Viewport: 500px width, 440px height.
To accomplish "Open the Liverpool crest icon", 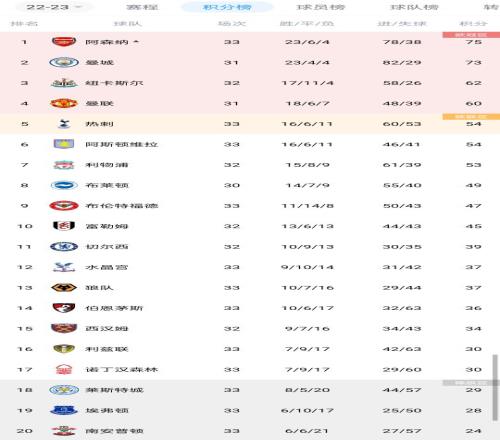I will [x=64, y=165].
